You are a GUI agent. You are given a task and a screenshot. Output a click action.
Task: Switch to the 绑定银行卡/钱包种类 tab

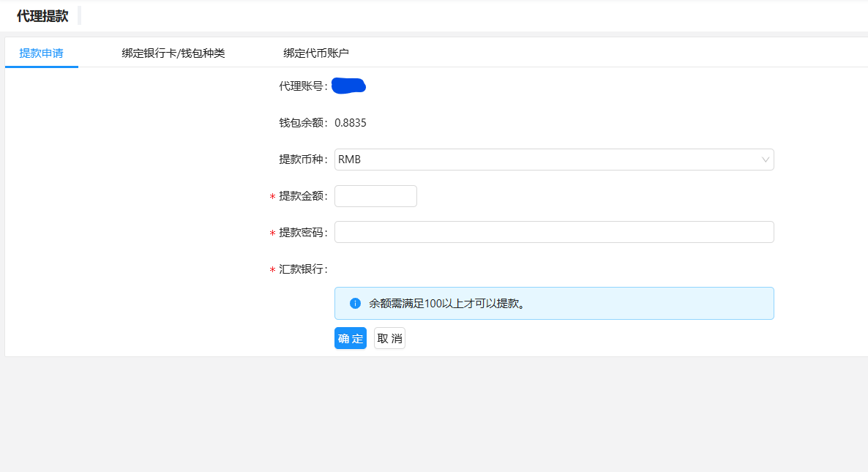(x=173, y=53)
